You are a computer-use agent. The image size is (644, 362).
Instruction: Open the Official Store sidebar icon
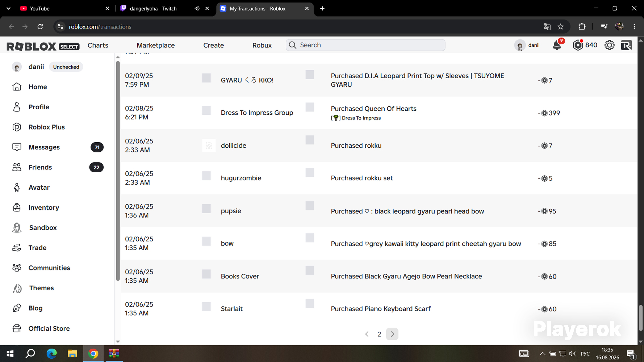17,328
